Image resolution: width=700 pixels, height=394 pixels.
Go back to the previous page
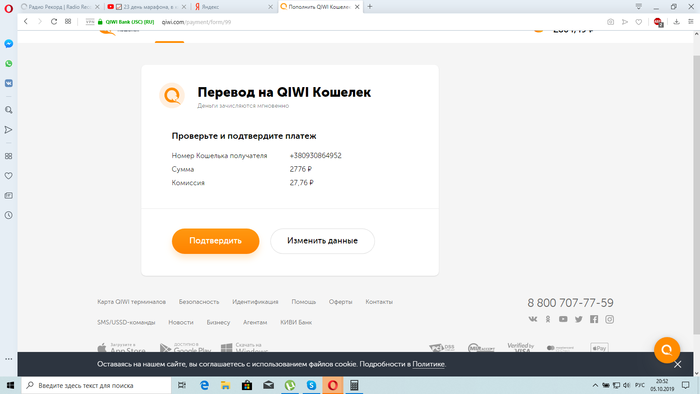26,21
